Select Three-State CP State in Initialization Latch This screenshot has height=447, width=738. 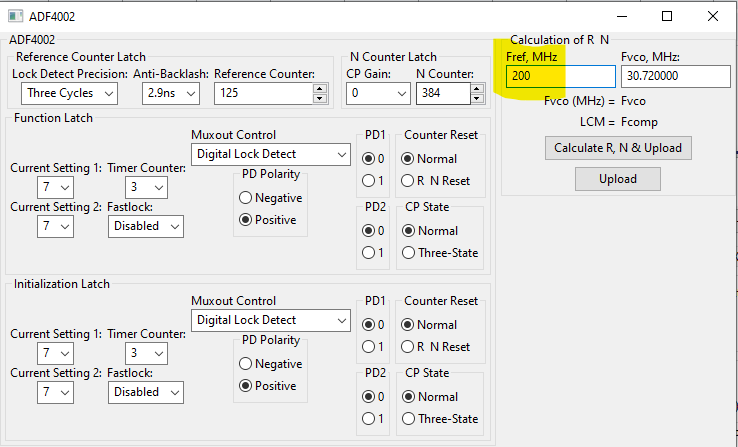point(440,419)
